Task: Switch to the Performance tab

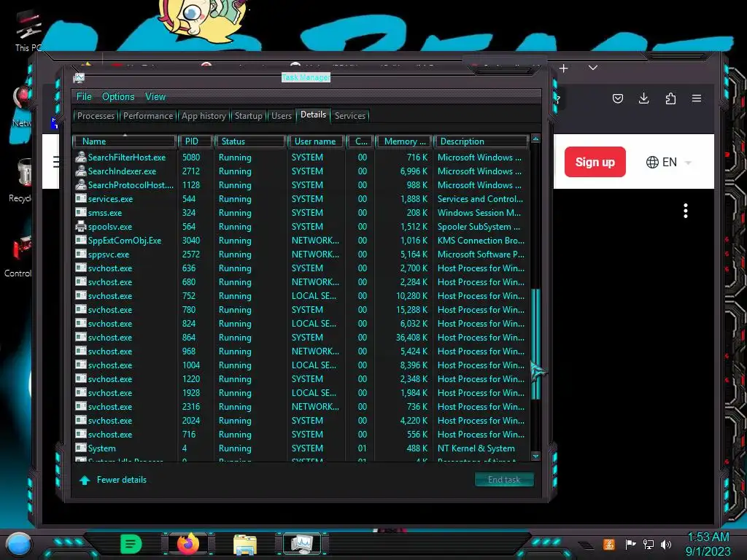Action: (148, 116)
